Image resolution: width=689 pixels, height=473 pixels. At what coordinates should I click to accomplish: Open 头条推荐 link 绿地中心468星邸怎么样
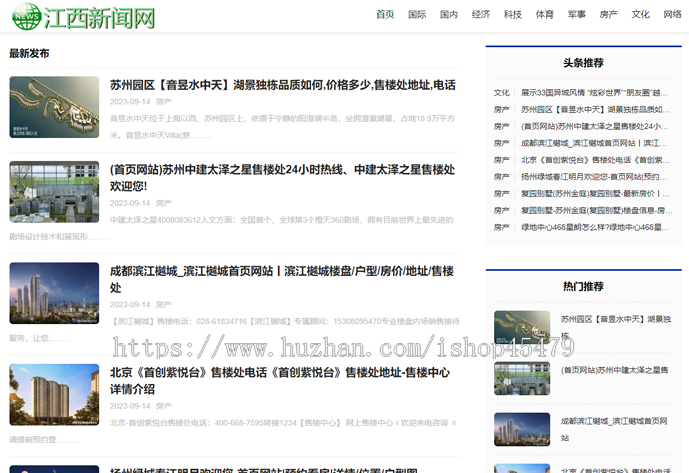(x=595, y=227)
